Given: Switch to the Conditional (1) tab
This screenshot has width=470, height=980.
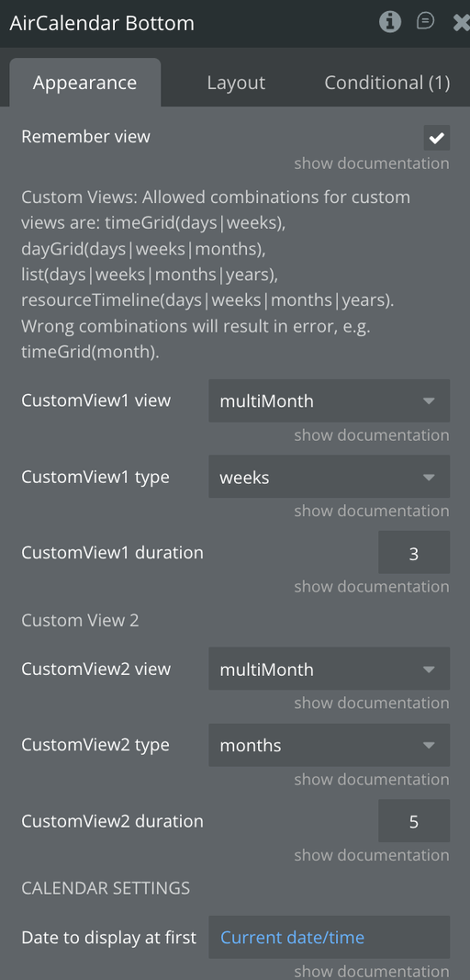Looking at the screenshot, I should [x=386, y=83].
